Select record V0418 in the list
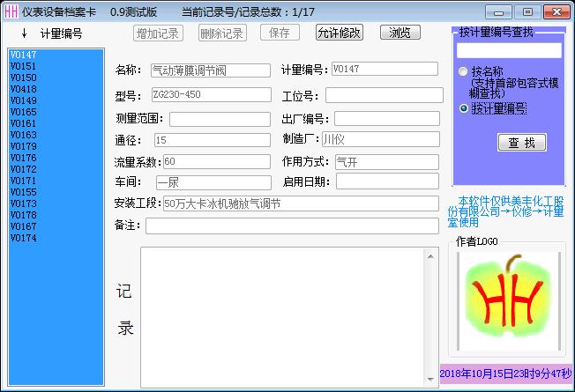The height and width of the screenshot is (392, 575). pyautogui.click(x=56, y=89)
